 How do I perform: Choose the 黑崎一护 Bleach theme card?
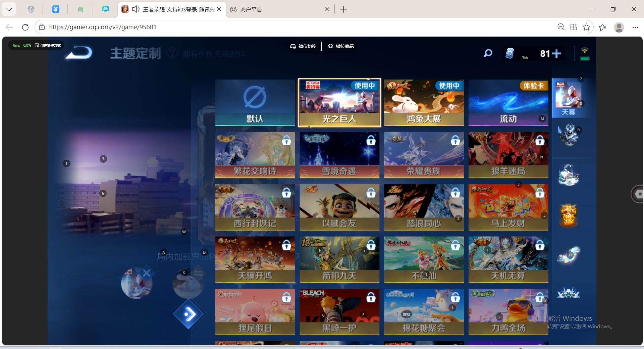pyautogui.click(x=339, y=312)
